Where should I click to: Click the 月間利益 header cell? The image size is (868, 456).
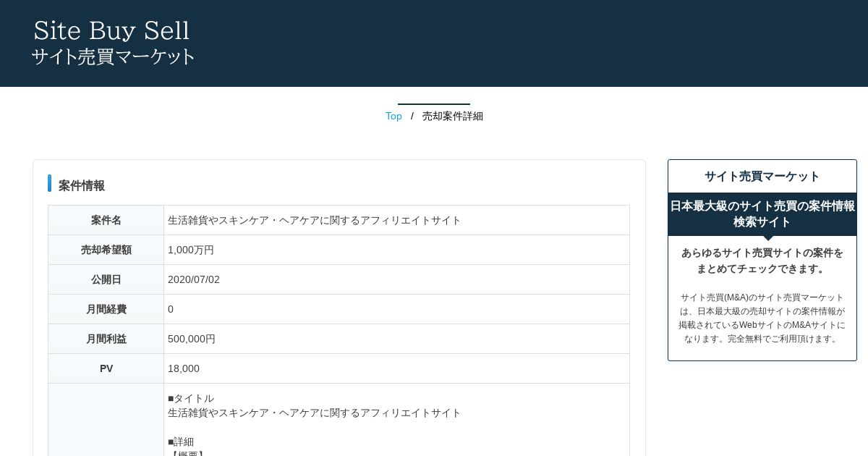[x=106, y=339]
